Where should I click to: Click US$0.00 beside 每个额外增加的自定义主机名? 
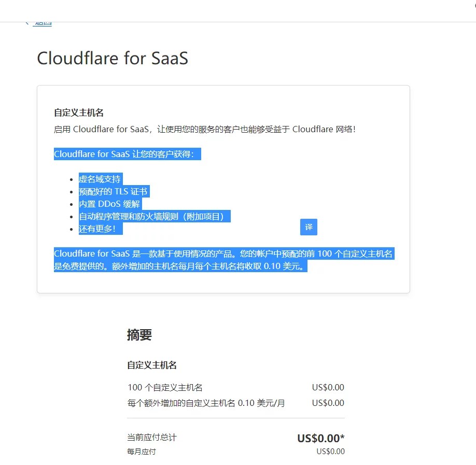(328, 403)
